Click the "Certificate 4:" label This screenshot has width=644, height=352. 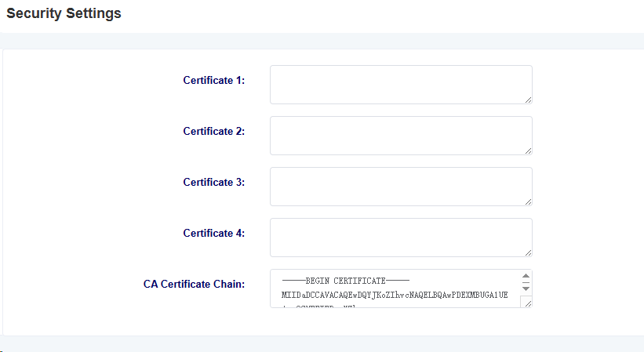(x=213, y=233)
